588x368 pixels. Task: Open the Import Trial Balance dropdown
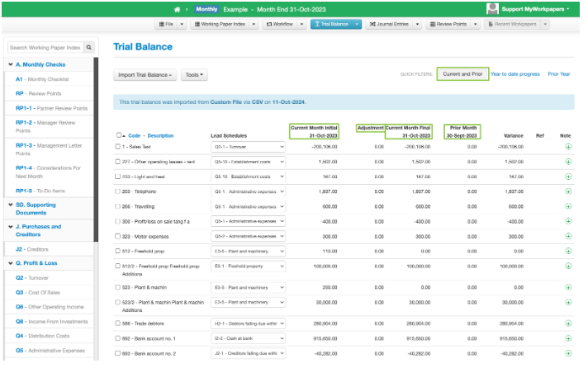tap(145, 74)
